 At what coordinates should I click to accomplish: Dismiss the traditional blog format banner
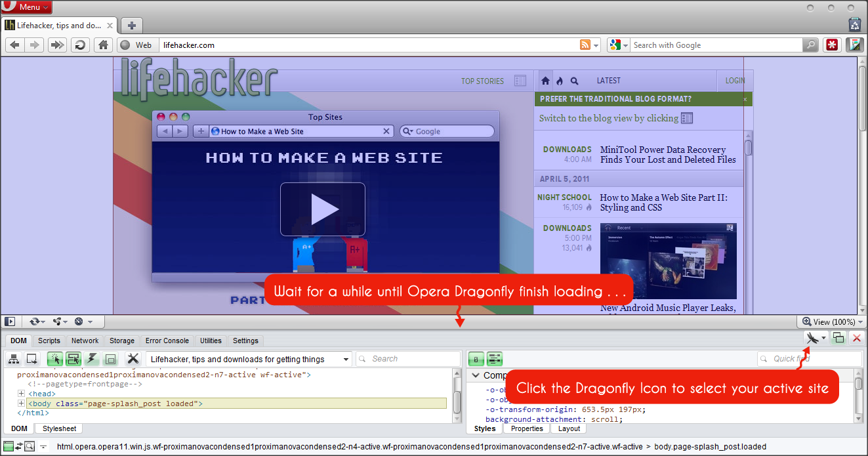click(x=745, y=100)
